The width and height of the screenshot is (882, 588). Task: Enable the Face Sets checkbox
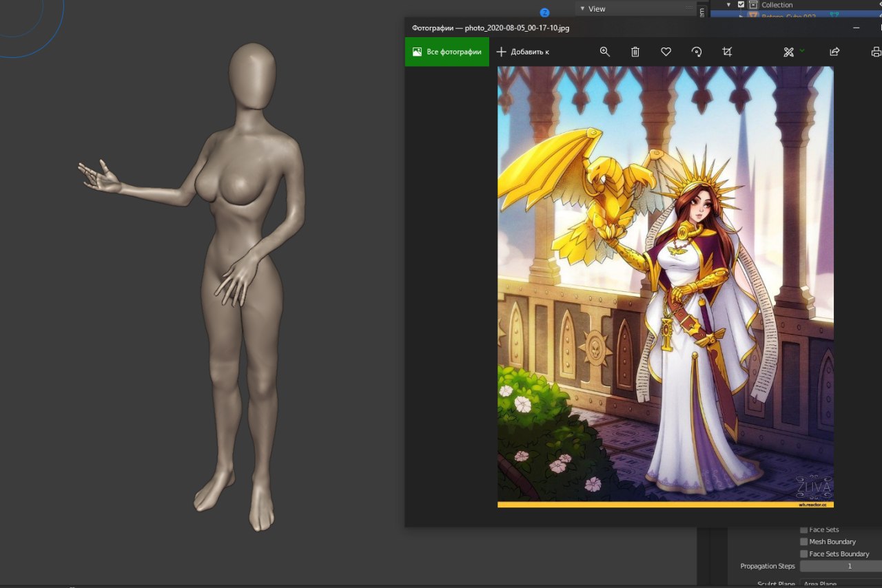coord(803,529)
